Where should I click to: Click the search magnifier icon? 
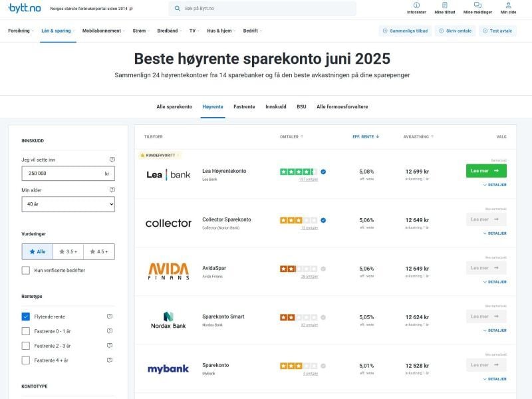click(177, 9)
